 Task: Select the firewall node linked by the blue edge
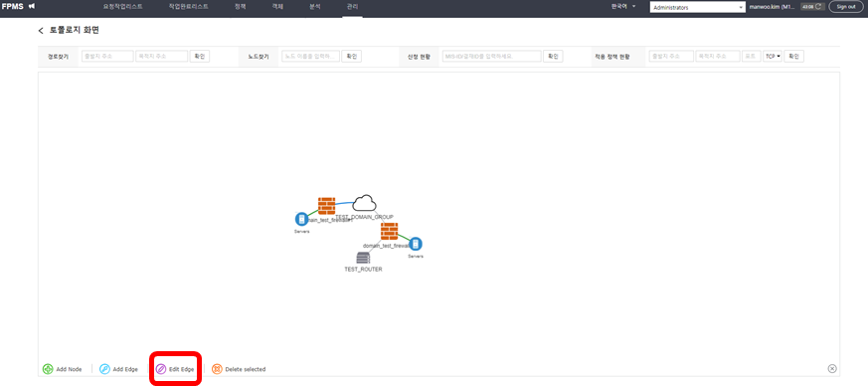(326, 206)
